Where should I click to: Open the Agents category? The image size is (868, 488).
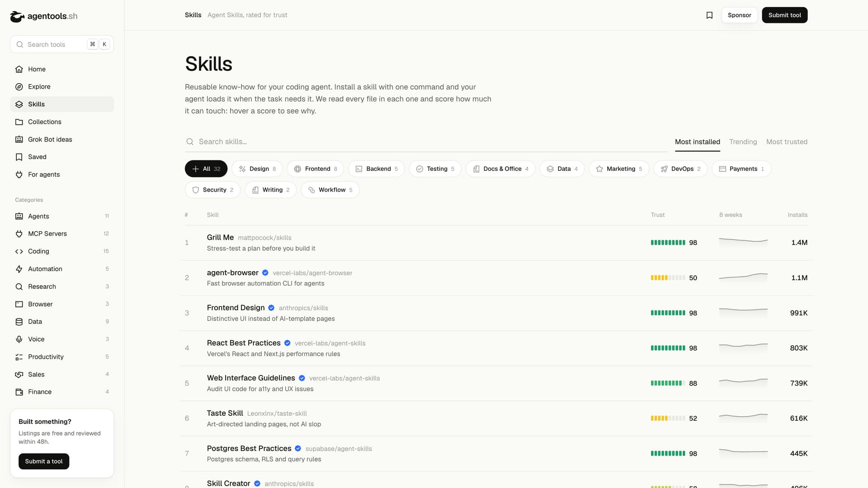62,216
